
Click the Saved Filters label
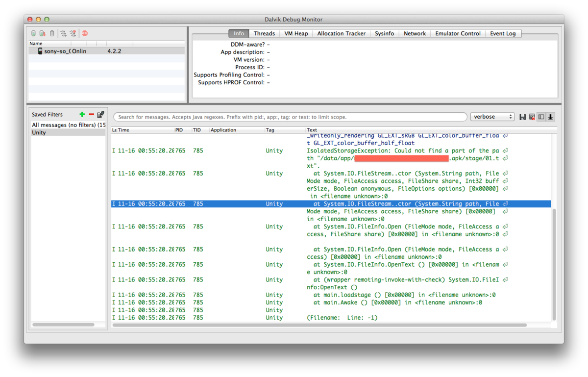(47, 114)
